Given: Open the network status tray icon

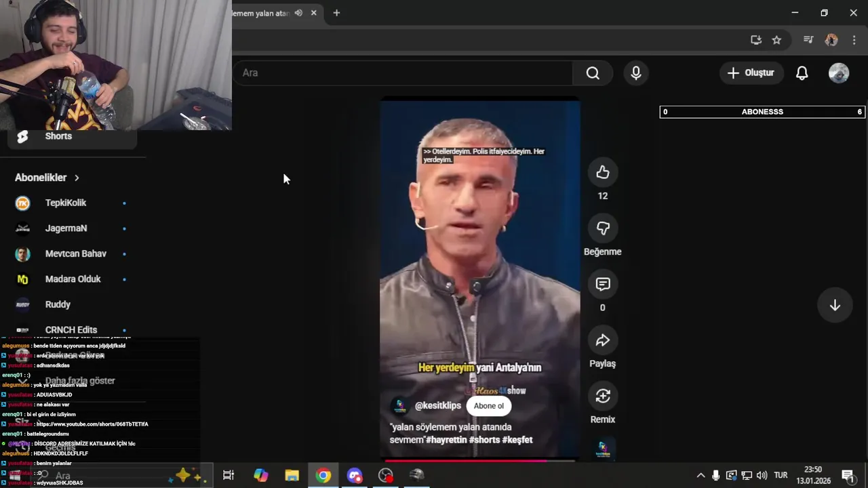Looking at the screenshot, I should 747,476.
